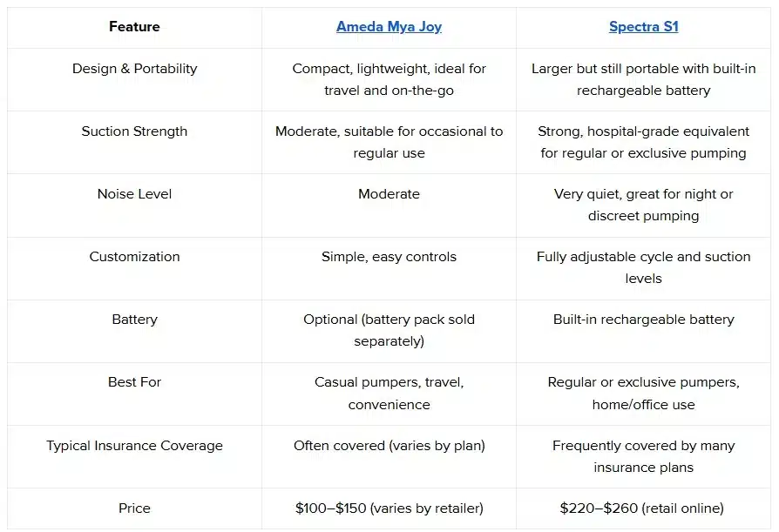
Task: Click the Battery row label
Action: point(134,320)
